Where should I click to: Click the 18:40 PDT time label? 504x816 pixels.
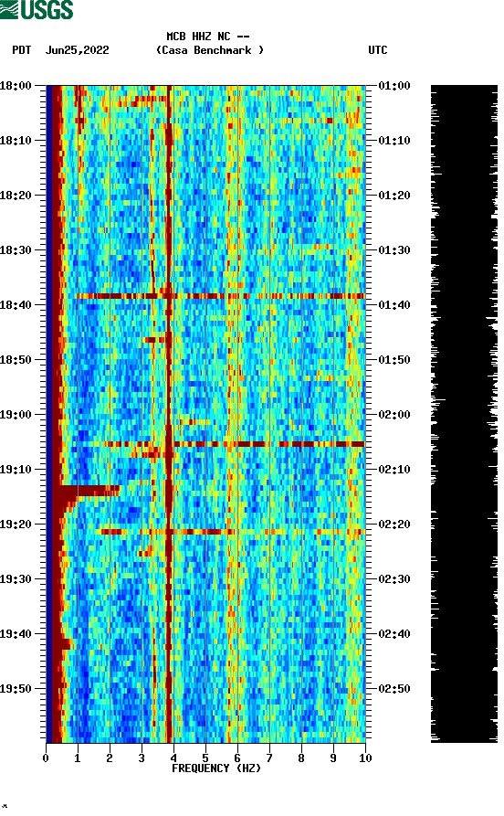coord(16,305)
